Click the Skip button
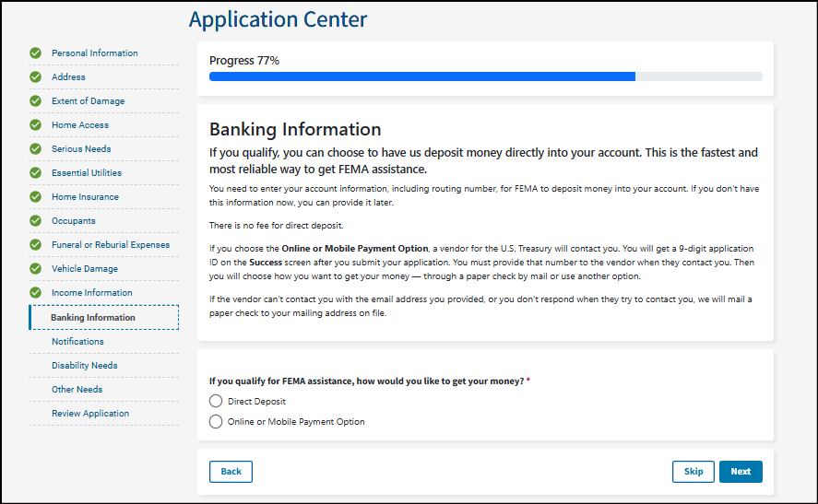The width and height of the screenshot is (818, 504). pyautogui.click(x=693, y=472)
